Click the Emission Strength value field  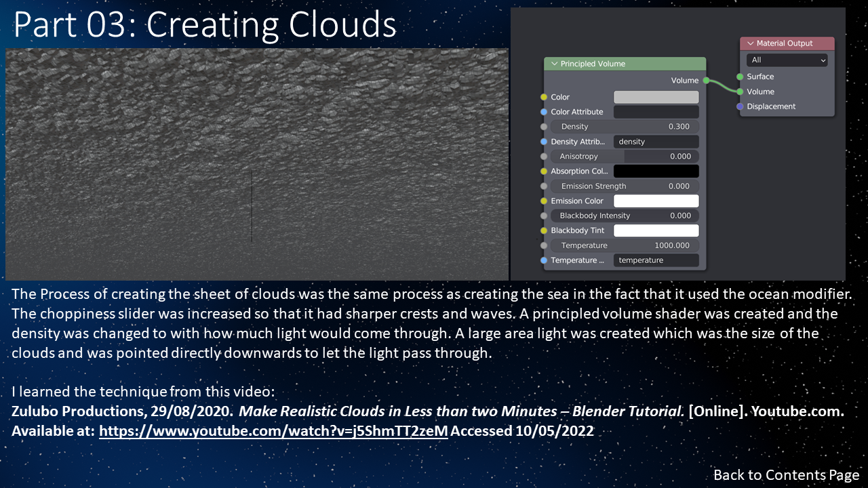coord(624,186)
